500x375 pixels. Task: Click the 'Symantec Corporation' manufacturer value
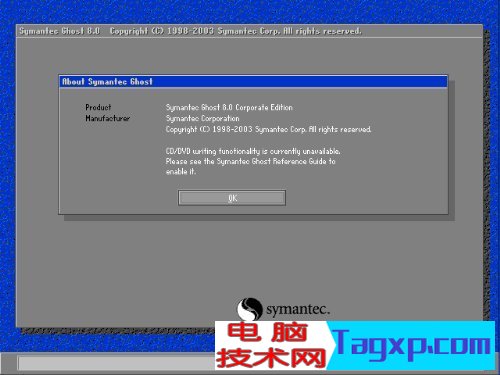(202, 118)
